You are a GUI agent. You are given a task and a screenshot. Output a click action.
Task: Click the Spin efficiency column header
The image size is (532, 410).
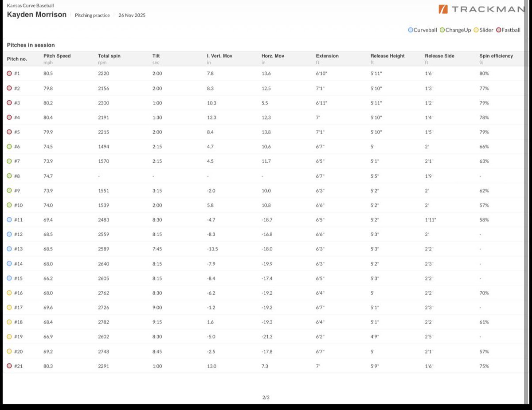point(496,56)
